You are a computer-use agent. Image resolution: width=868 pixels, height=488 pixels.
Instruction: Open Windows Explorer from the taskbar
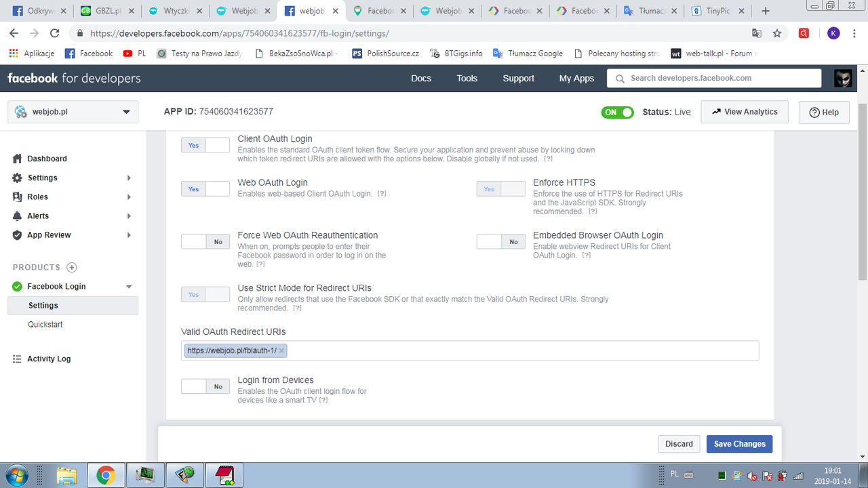tap(66, 475)
